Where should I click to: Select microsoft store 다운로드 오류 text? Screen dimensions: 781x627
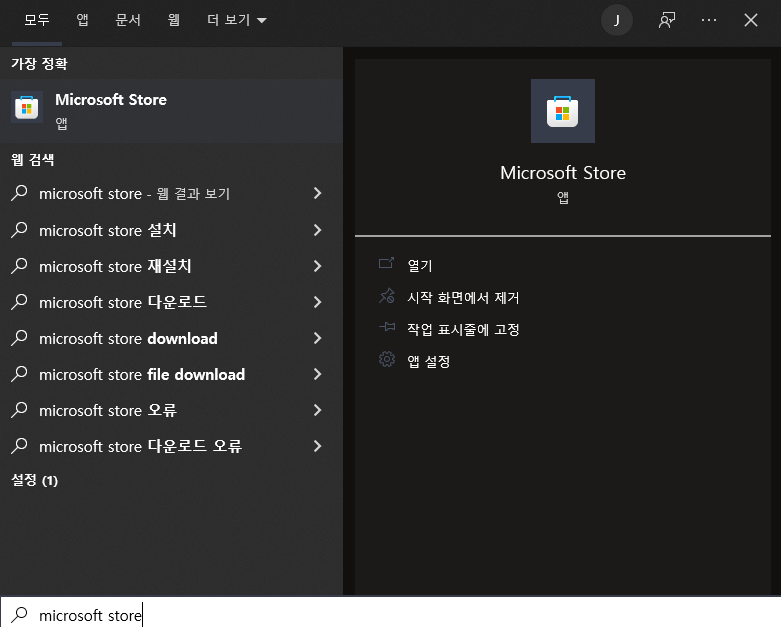pos(140,446)
